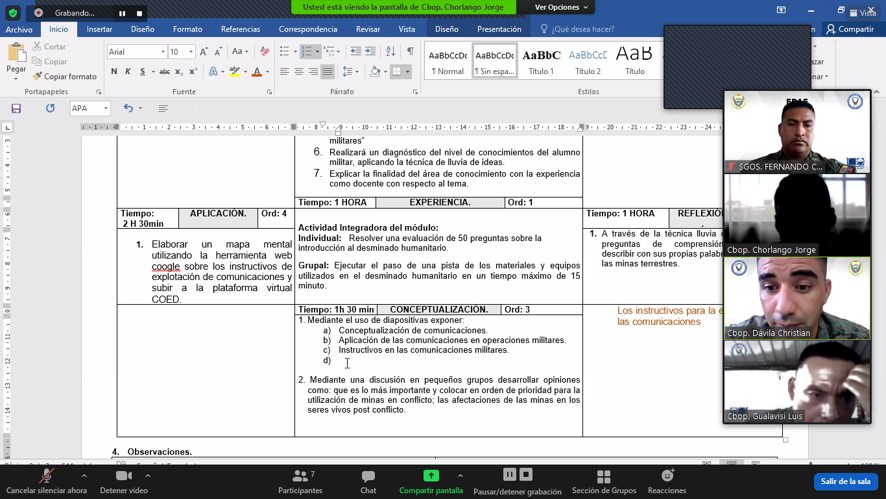This screenshot has height=499, width=886.
Task: Open the line spacing options
Action: (348, 71)
